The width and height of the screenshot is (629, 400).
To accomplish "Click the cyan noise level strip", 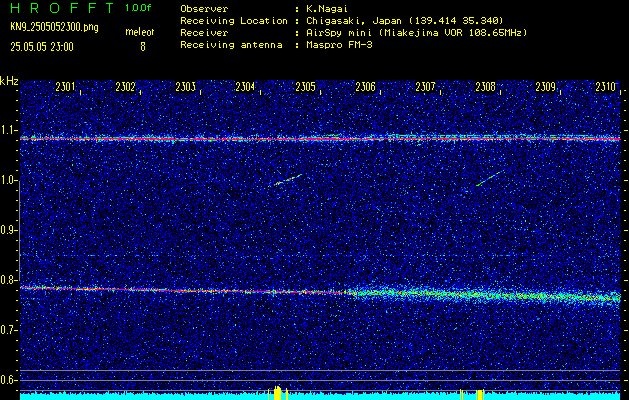I will [320, 396].
